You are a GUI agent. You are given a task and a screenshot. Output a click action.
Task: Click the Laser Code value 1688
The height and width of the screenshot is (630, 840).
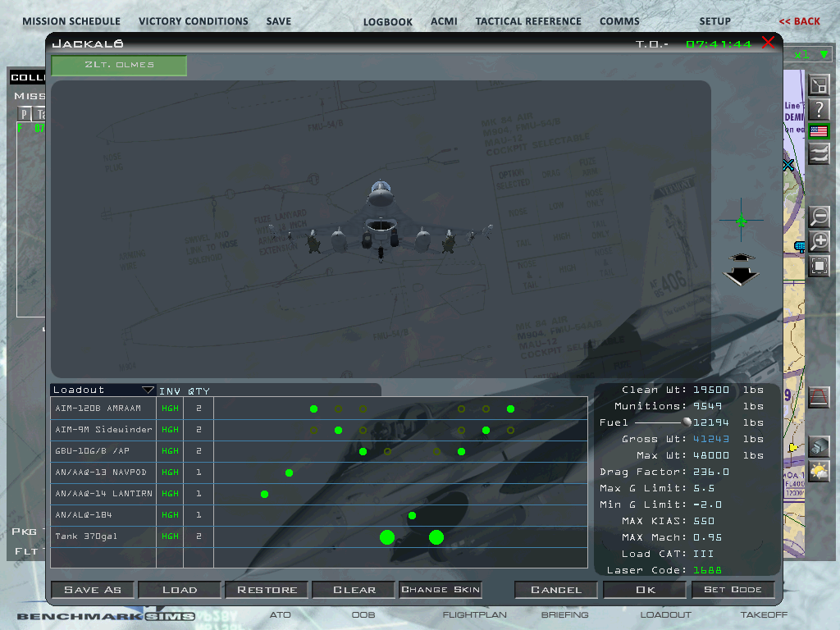click(x=707, y=571)
